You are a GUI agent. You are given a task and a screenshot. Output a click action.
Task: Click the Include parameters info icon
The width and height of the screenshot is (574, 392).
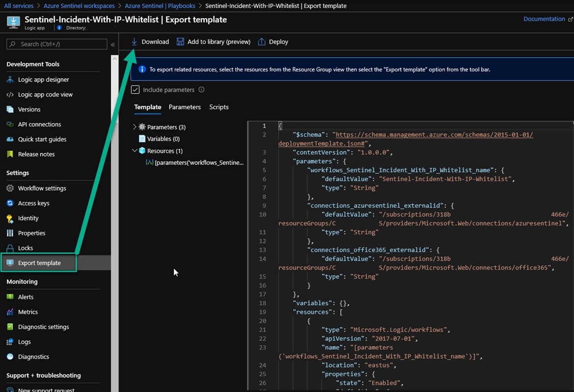[201, 90]
